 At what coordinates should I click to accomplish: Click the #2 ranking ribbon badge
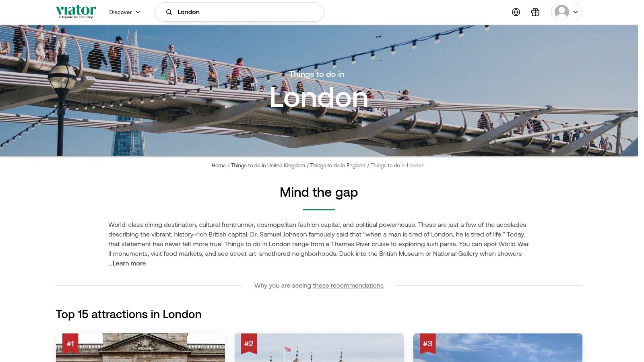coord(249,343)
